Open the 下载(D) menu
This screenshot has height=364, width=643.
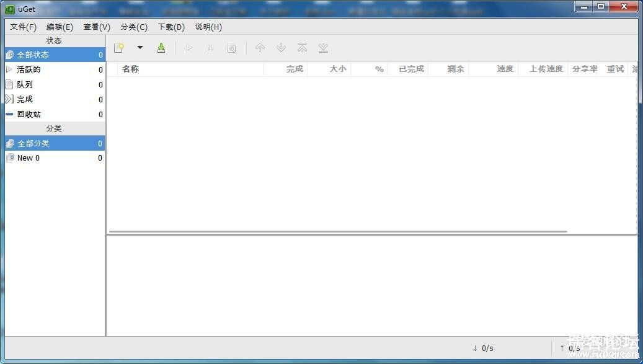point(171,27)
